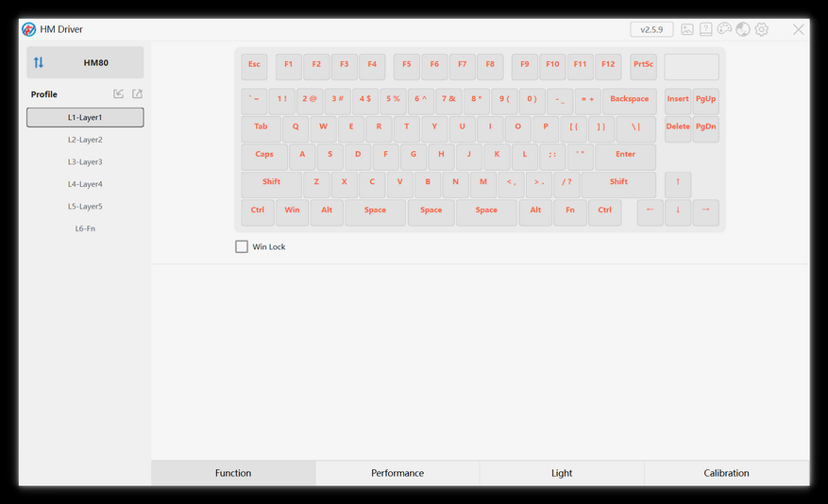
Task: Select the Tab key
Action: click(x=261, y=128)
